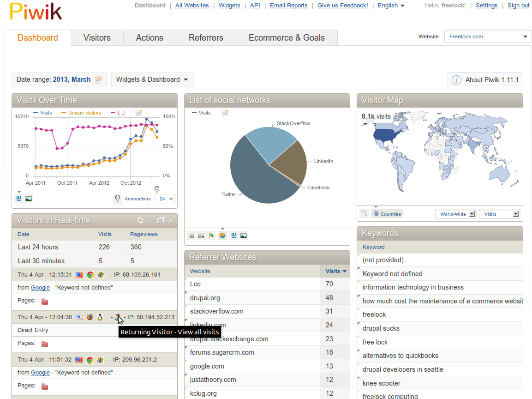This screenshot has width=532, height=399.
Task: Open the Widgets top link
Action: (x=229, y=6)
